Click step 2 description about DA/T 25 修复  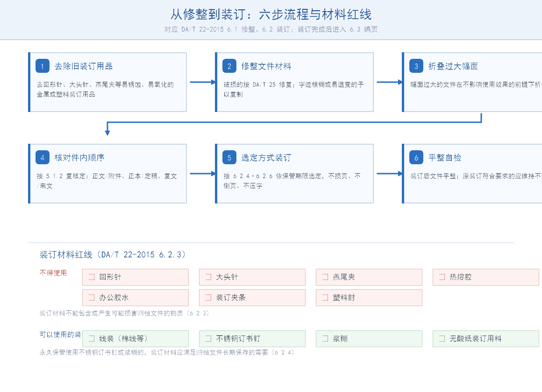click(x=293, y=90)
